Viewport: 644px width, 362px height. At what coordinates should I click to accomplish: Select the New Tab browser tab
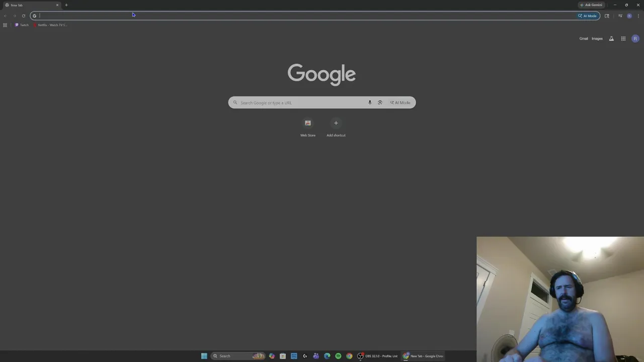(x=31, y=5)
